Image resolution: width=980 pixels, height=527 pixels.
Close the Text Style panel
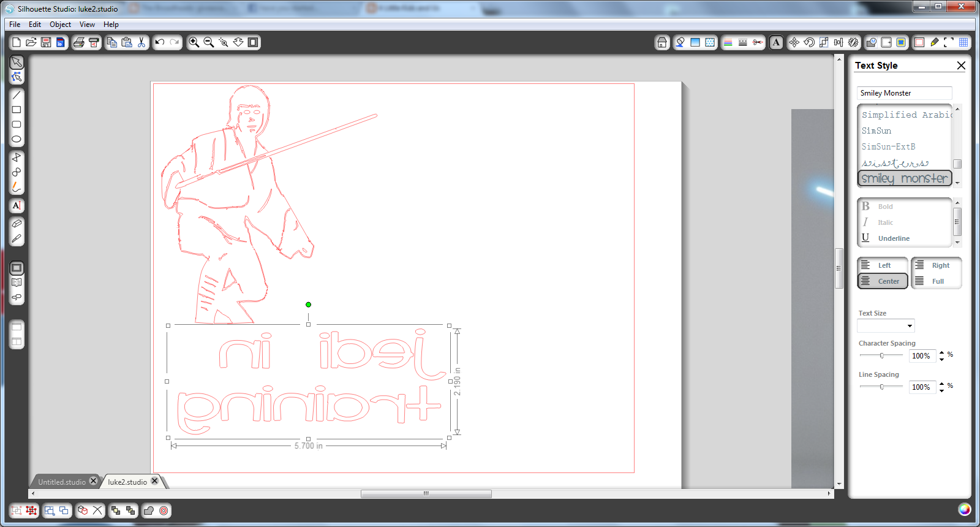(961, 66)
